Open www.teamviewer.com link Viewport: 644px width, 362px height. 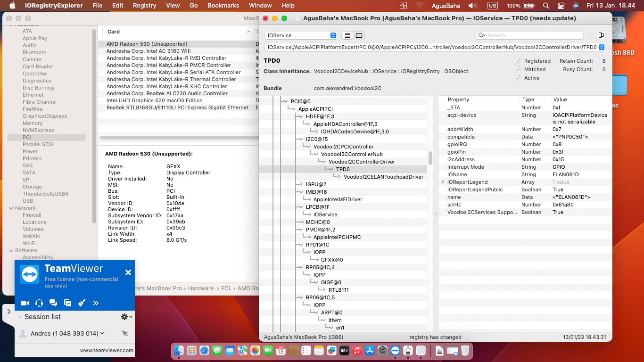(107, 350)
